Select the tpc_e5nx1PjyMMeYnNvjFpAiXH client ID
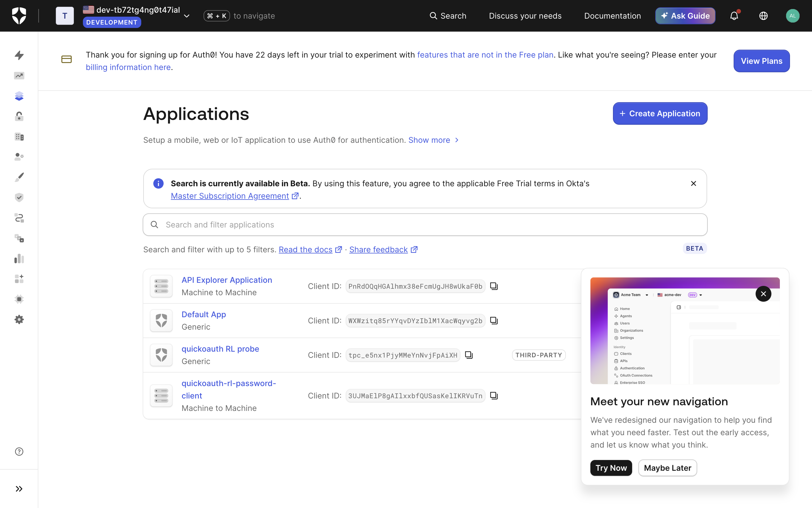 click(x=403, y=355)
